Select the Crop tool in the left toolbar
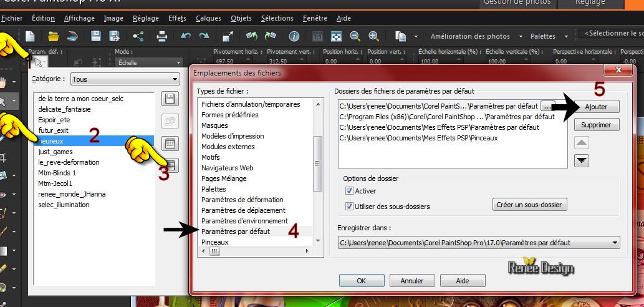Image resolution: width=644 pixels, height=307 pixels. [x=3, y=157]
